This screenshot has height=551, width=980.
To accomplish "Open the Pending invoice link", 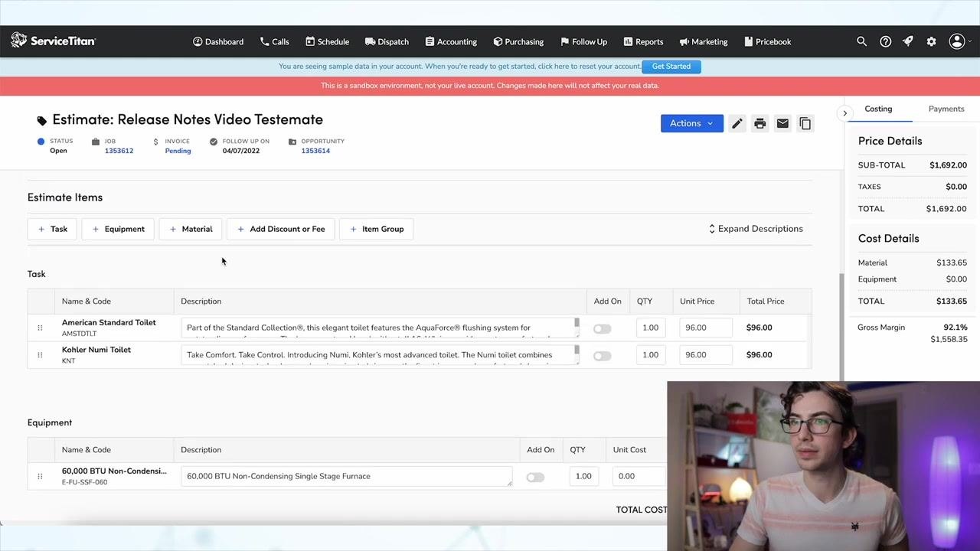I will (178, 151).
